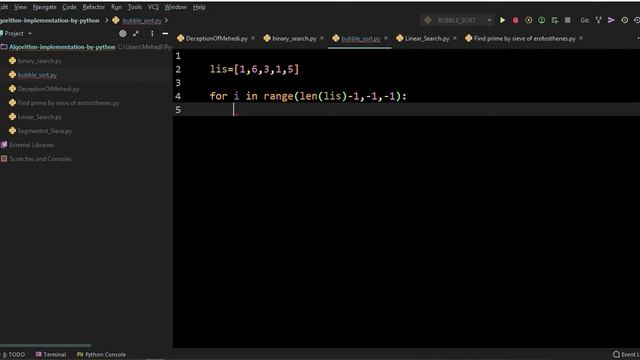Close the Linear_Search.py tab

(455, 38)
